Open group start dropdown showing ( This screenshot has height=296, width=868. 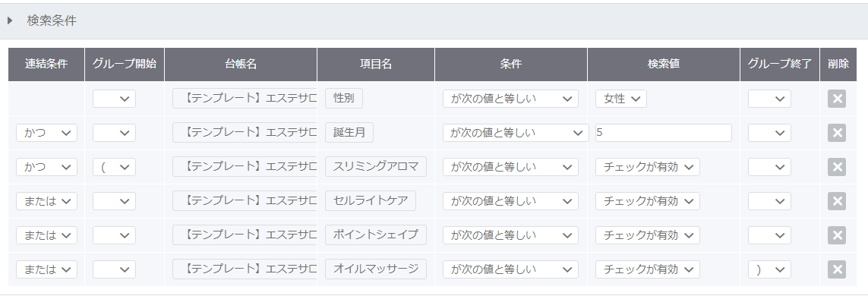[x=114, y=167]
